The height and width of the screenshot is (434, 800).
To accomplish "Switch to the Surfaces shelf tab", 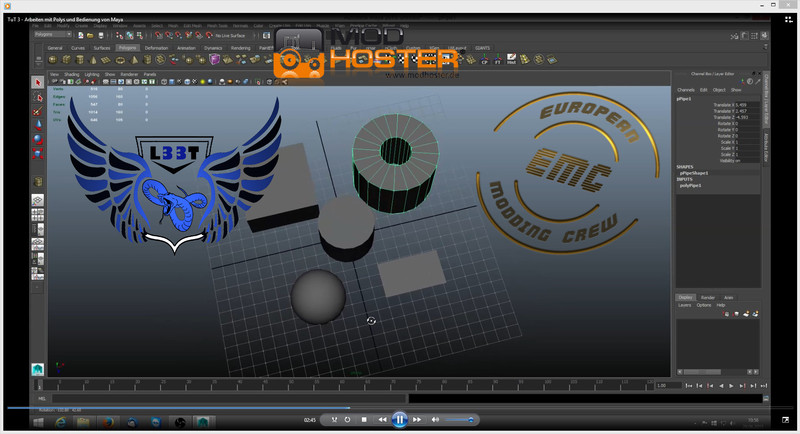I will pos(102,47).
